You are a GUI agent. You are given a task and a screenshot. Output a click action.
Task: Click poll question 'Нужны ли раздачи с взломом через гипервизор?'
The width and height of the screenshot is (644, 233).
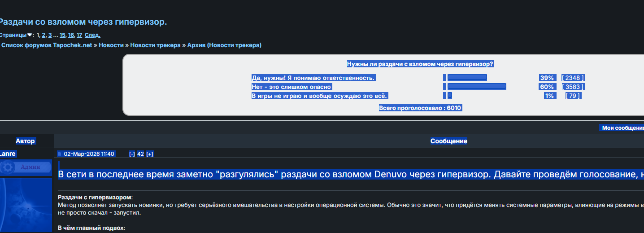(x=420, y=64)
